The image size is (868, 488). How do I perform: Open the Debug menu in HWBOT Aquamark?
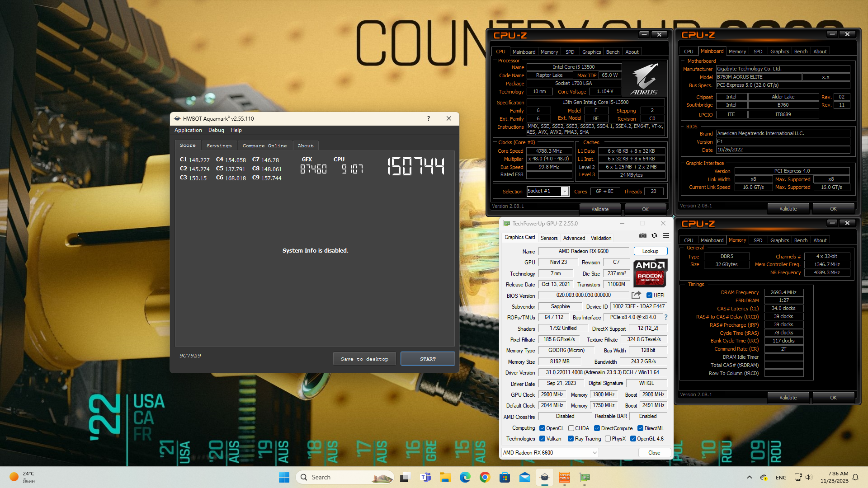216,130
